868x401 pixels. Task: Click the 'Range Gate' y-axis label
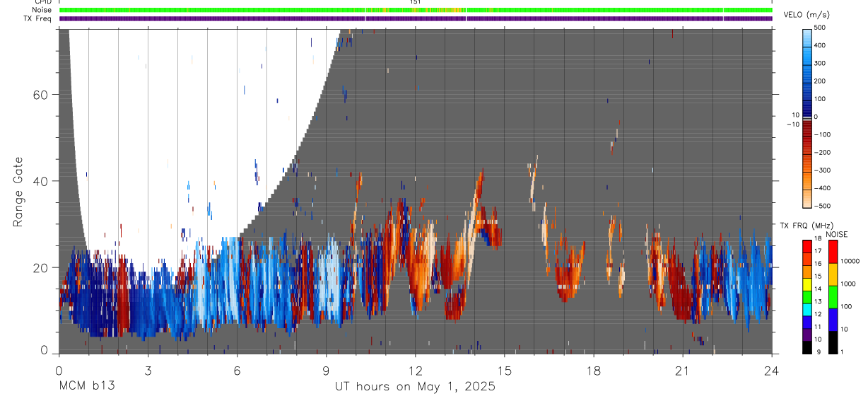[x=20, y=192]
